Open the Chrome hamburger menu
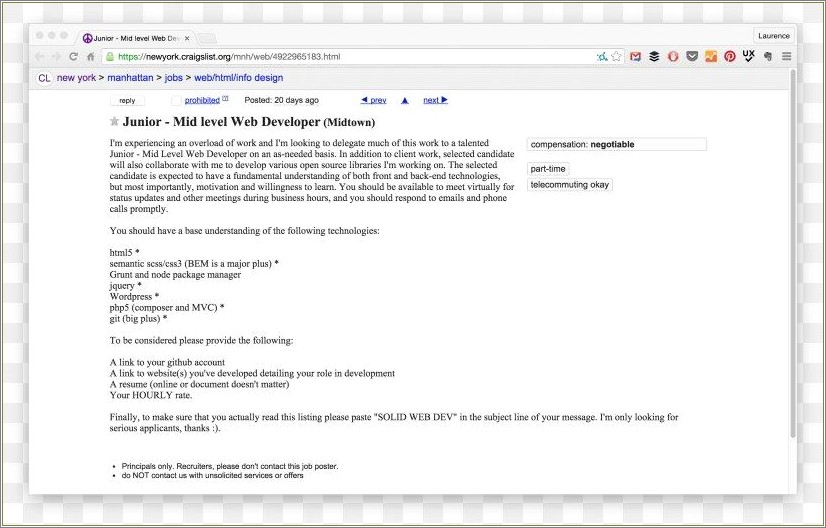Image resolution: width=826 pixels, height=528 pixels. click(x=786, y=56)
